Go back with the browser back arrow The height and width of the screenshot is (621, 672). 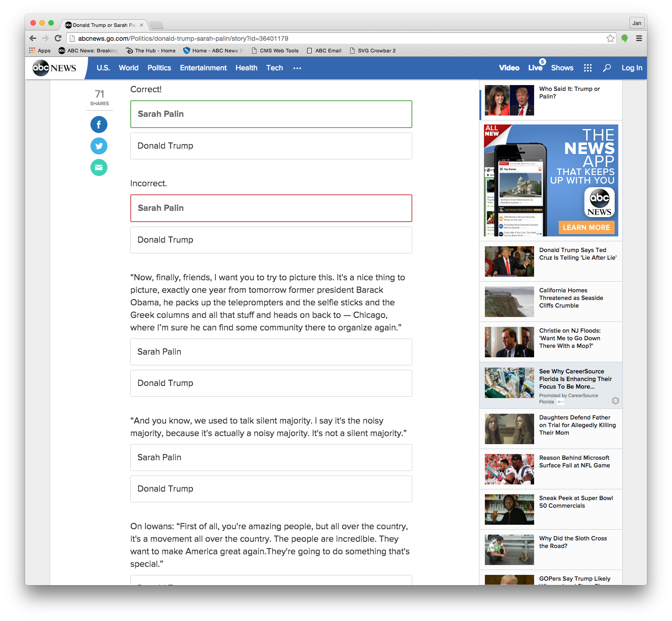pyautogui.click(x=33, y=39)
